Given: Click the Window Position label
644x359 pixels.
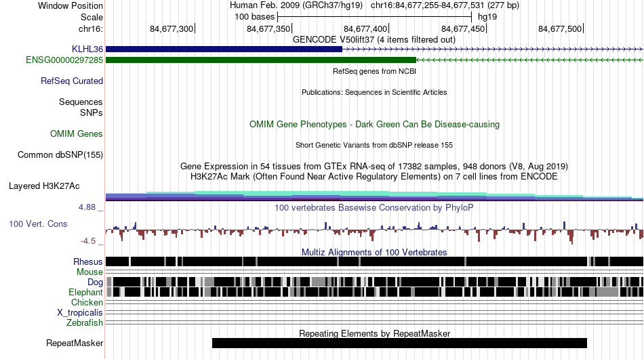Looking at the screenshot, I should (x=71, y=5).
